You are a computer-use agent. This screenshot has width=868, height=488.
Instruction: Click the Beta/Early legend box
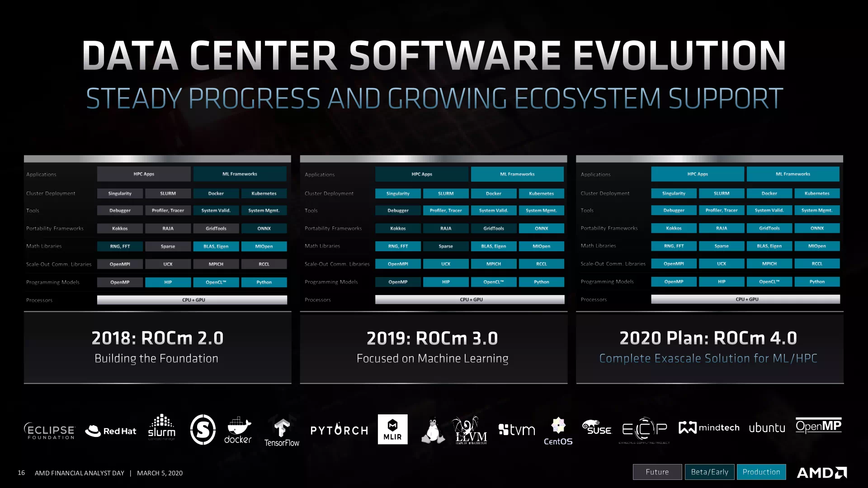coord(710,472)
